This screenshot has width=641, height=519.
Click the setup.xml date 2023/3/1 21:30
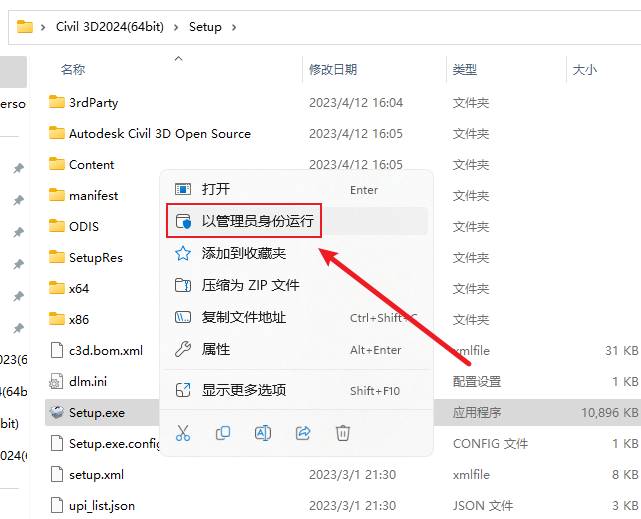tap(352, 474)
